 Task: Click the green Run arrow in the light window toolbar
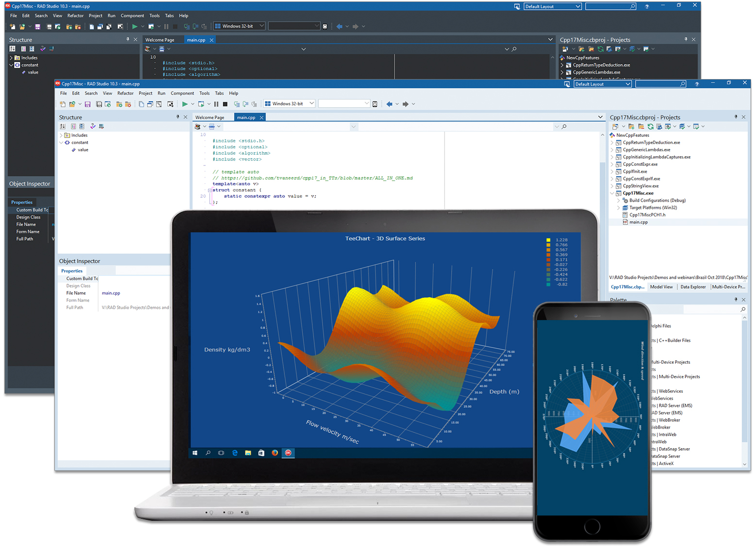(184, 104)
